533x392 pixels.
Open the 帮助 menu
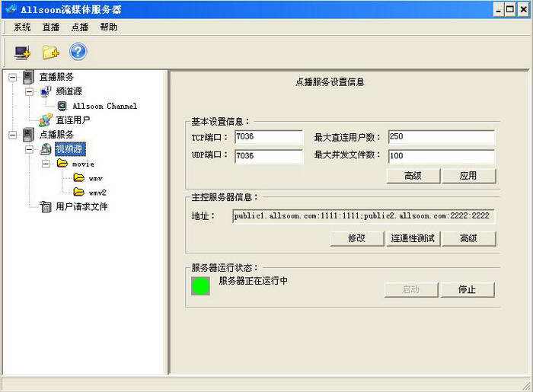point(109,27)
